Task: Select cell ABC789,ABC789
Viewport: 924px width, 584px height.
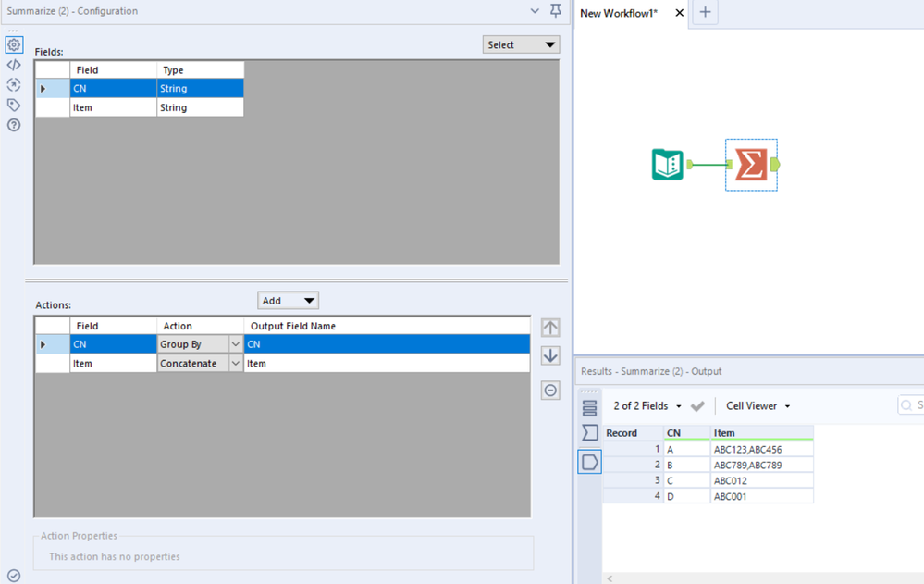Action: (x=762, y=465)
